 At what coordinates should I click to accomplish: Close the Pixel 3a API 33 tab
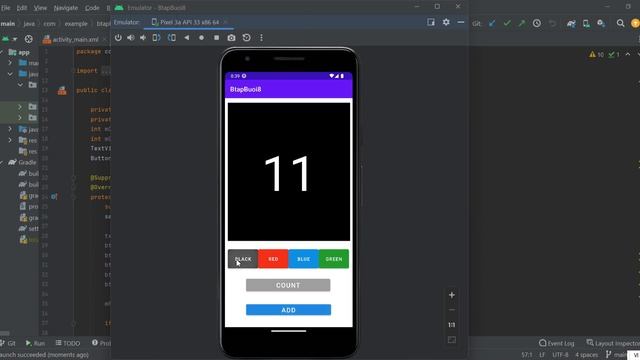tap(225, 22)
